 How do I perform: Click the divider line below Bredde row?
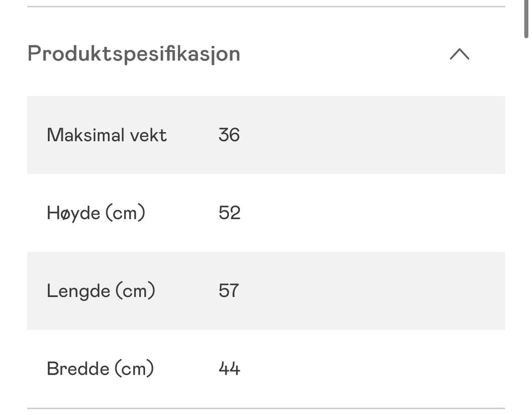(267, 408)
